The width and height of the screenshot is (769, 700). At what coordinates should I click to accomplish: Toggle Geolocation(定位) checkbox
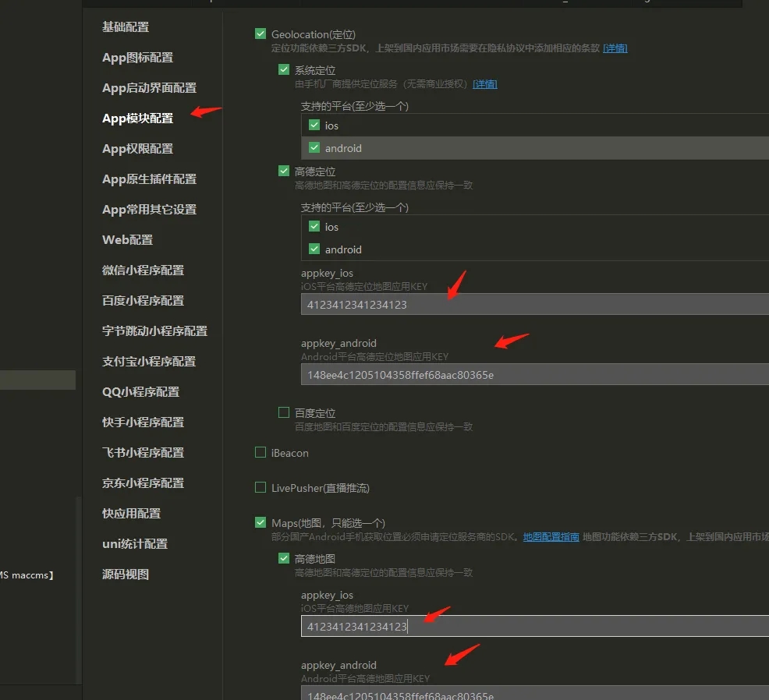[260, 34]
